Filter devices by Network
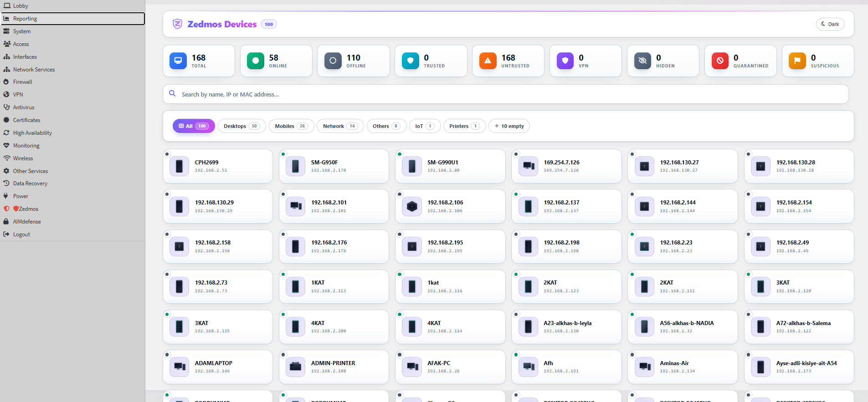 point(340,126)
